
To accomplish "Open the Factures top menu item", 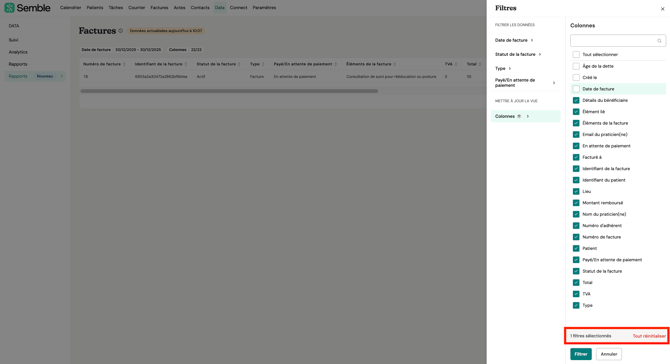I will click(x=159, y=8).
